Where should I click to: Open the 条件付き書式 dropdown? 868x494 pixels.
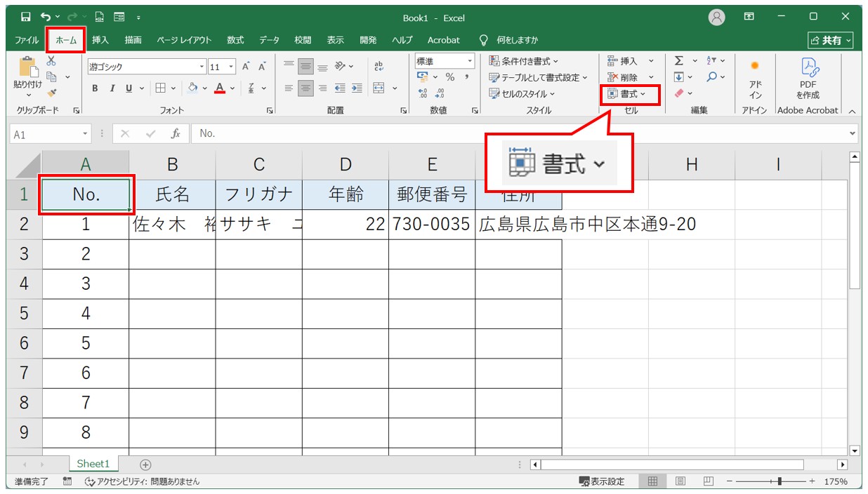pos(524,61)
